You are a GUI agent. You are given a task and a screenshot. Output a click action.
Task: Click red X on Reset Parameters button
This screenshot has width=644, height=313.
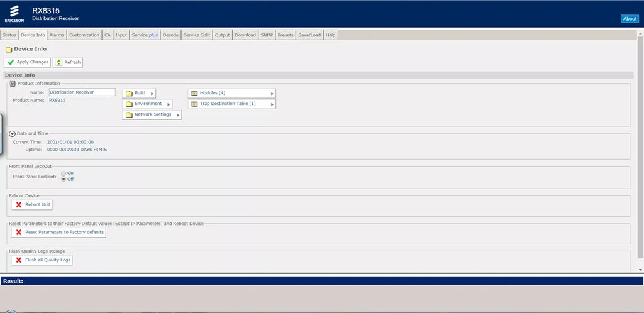point(18,232)
